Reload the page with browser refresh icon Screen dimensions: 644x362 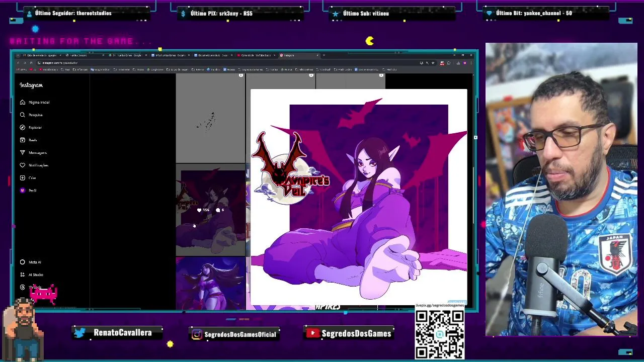(31, 63)
